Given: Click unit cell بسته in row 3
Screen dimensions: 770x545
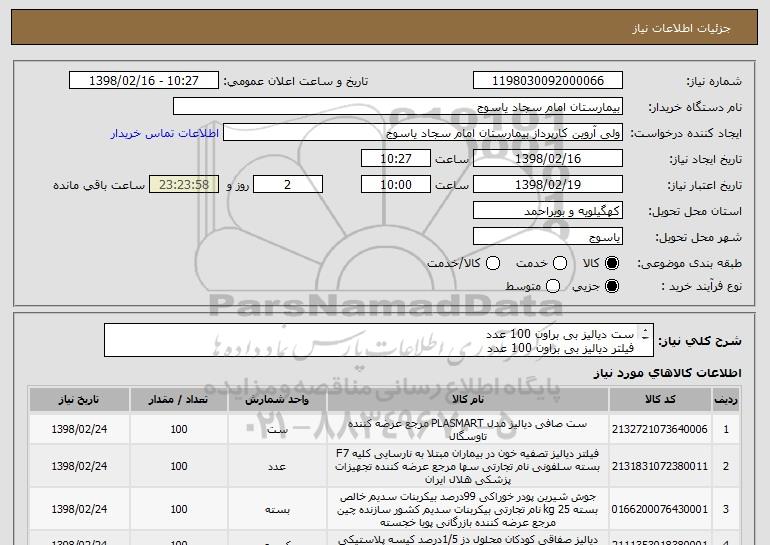Looking at the screenshot, I should click(x=277, y=509).
